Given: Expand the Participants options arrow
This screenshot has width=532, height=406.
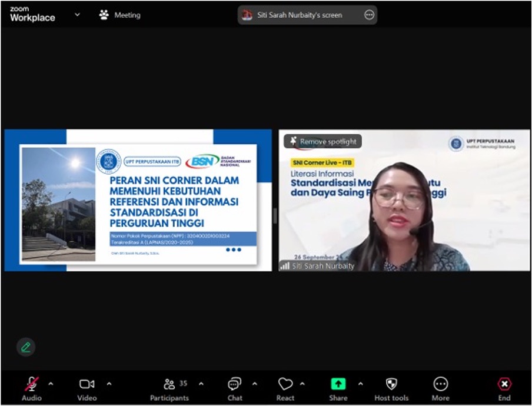Looking at the screenshot, I should point(201,384).
